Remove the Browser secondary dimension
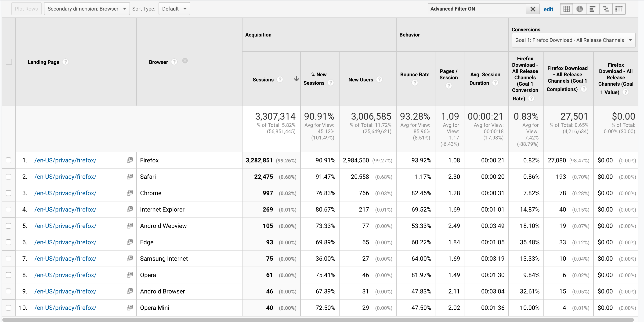 click(185, 61)
